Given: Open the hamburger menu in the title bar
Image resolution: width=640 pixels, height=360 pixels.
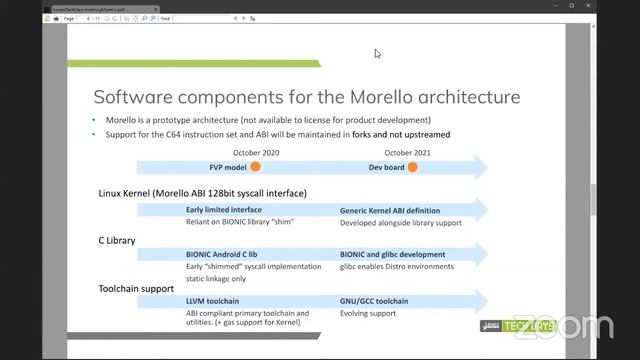Looking at the screenshot, I should pos(46,9).
